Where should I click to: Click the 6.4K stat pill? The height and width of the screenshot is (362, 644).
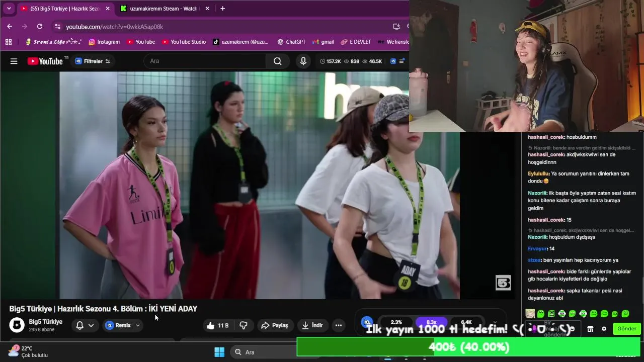[466, 322]
